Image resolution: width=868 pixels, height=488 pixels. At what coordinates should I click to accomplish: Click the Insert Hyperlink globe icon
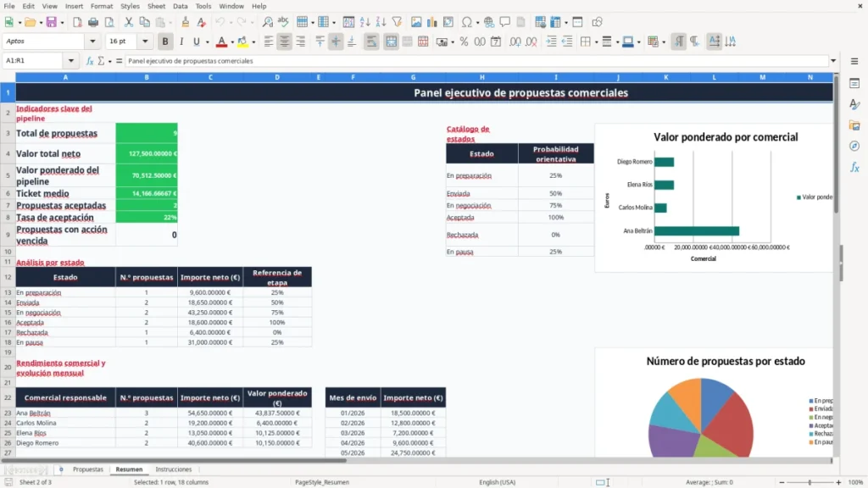pyautogui.click(x=489, y=22)
